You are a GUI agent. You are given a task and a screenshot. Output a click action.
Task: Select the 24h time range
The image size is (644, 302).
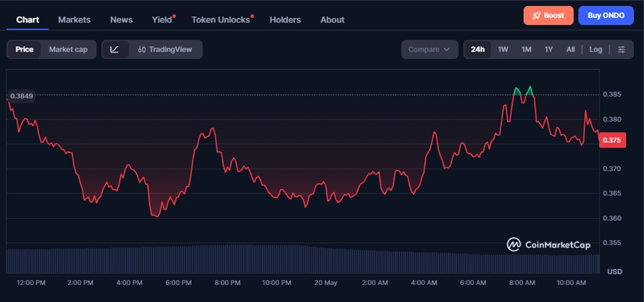(478, 49)
